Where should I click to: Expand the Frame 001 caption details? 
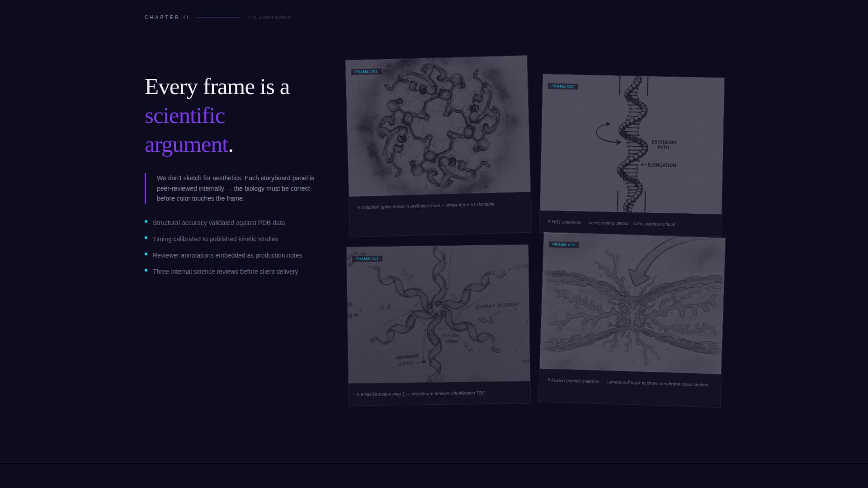pos(426,205)
